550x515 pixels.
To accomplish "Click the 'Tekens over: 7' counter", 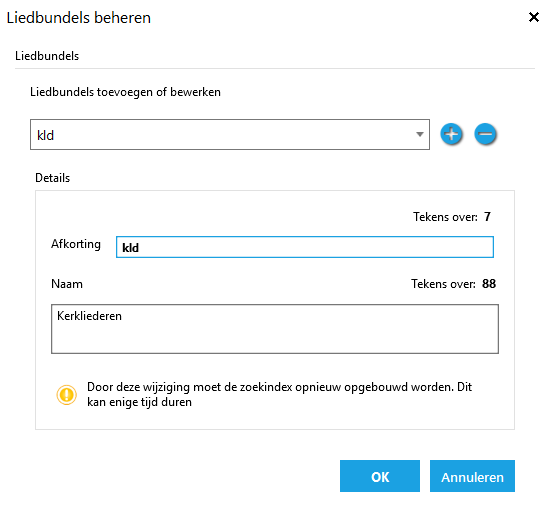I will coord(452,217).
